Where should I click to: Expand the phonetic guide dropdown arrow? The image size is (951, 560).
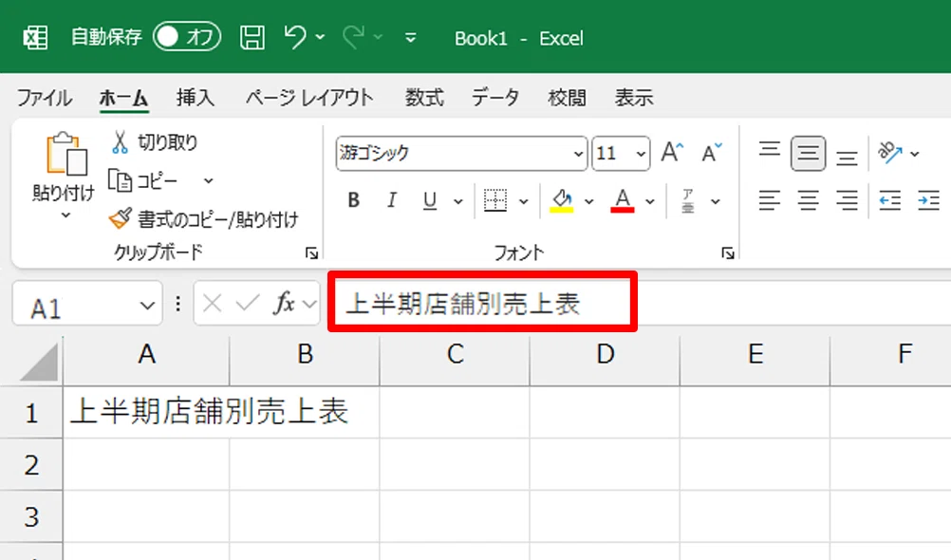716,201
